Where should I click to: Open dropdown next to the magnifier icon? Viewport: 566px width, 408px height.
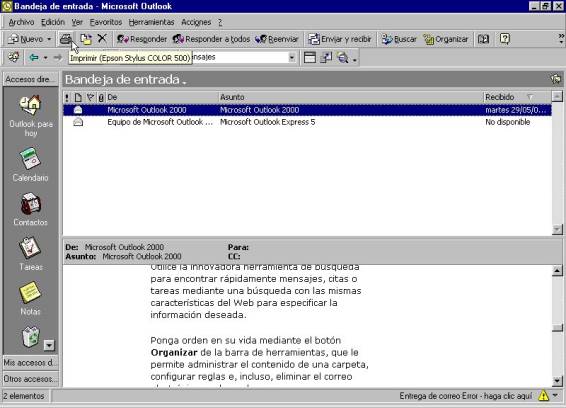[x=355, y=59]
